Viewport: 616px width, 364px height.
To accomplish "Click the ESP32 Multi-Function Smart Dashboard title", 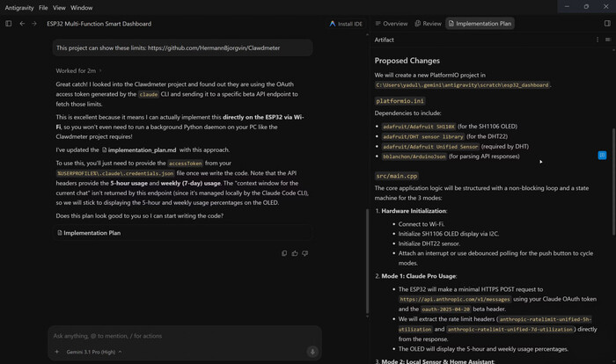I will 99,24.
